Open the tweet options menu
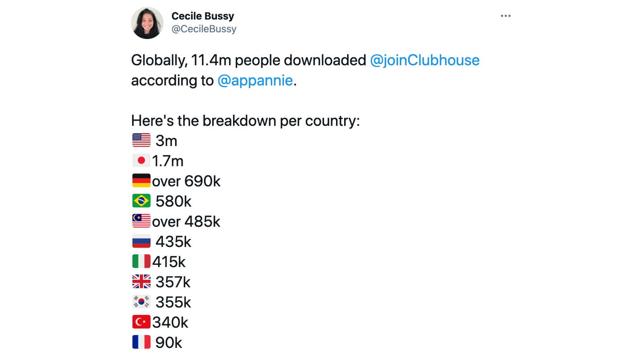This screenshot has height=362, width=644. [506, 15]
